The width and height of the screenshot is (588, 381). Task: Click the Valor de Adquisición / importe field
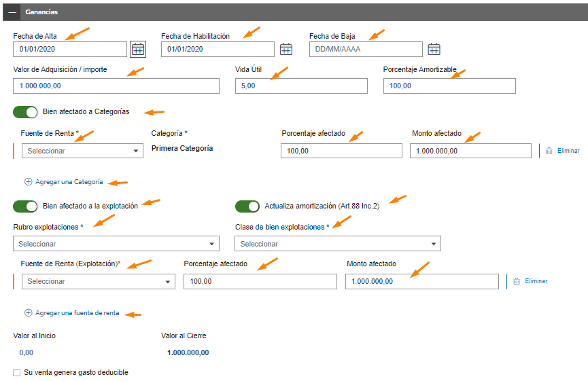116,86
